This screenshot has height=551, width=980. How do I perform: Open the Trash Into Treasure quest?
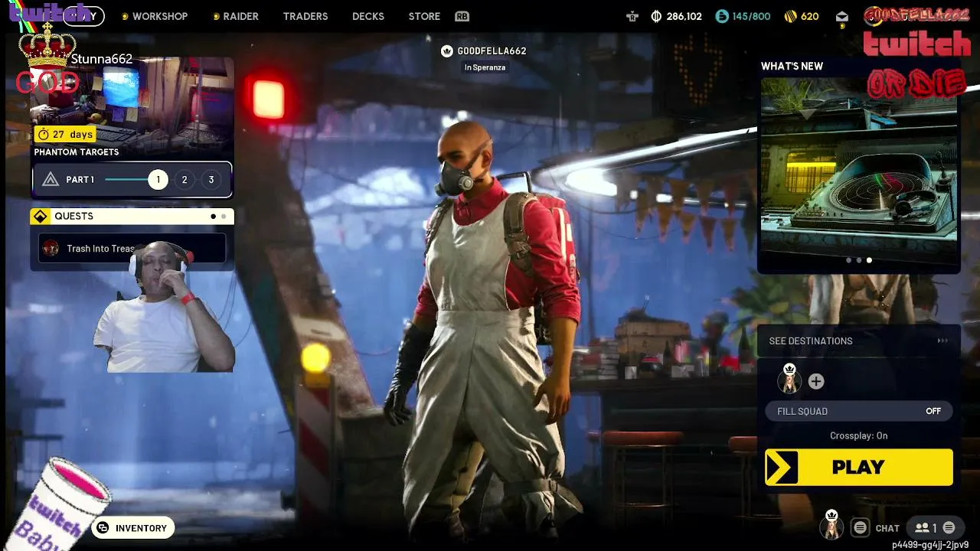132,248
